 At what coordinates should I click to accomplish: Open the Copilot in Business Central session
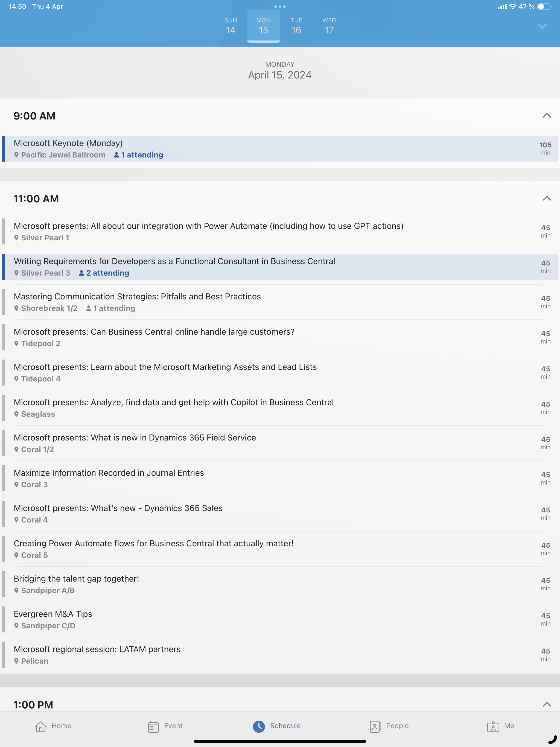click(280, 408)
